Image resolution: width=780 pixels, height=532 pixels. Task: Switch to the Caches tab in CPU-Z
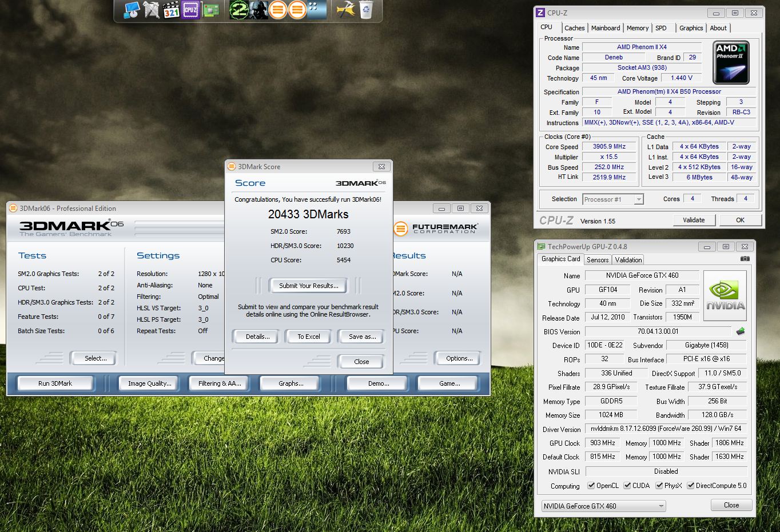coord(574,28)
